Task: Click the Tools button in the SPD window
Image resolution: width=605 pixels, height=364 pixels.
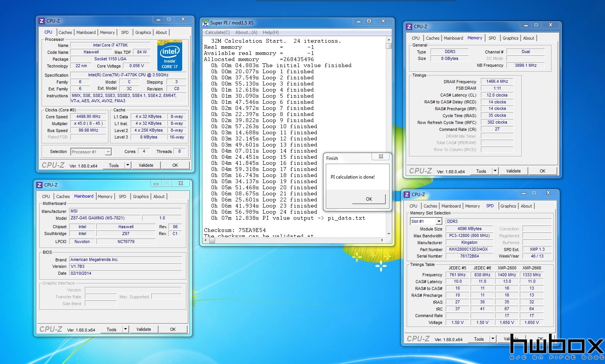Action: tap(479, 339)
